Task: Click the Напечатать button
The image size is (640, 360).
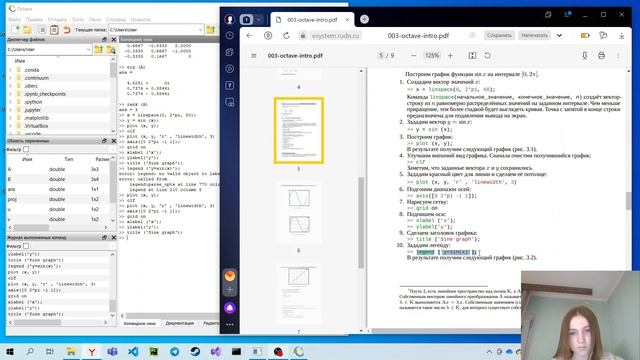Action: click(534, 36)
